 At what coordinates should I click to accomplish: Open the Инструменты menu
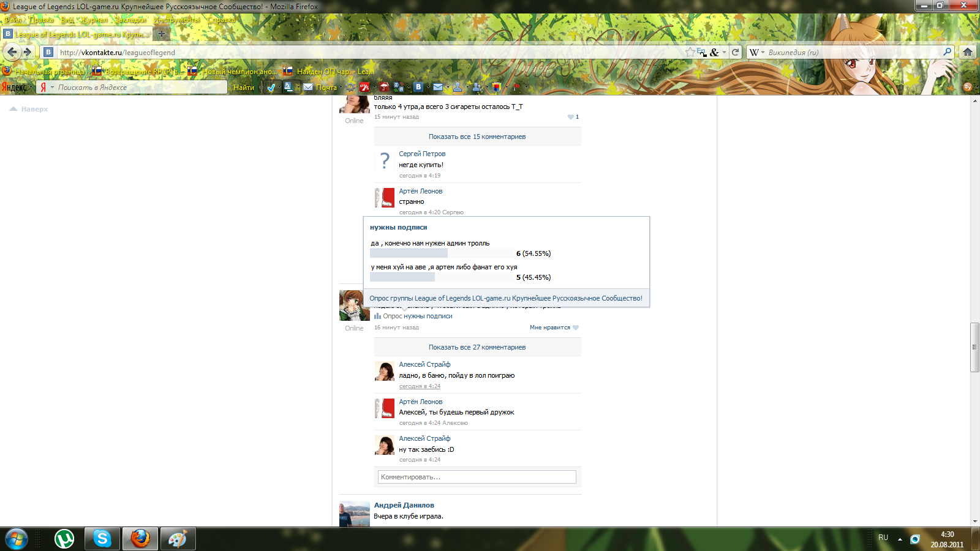coord(176,20)
